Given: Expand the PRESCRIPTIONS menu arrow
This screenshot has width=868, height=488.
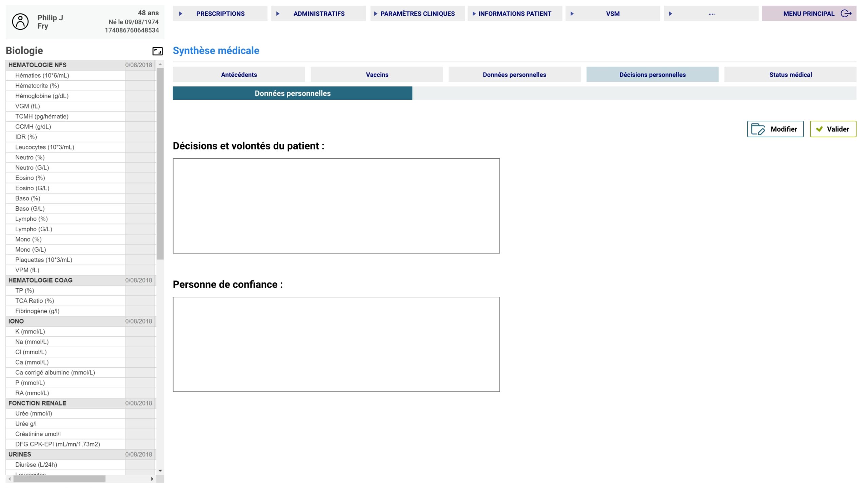Looking at the screenshot, I should (x=181, y=14).
